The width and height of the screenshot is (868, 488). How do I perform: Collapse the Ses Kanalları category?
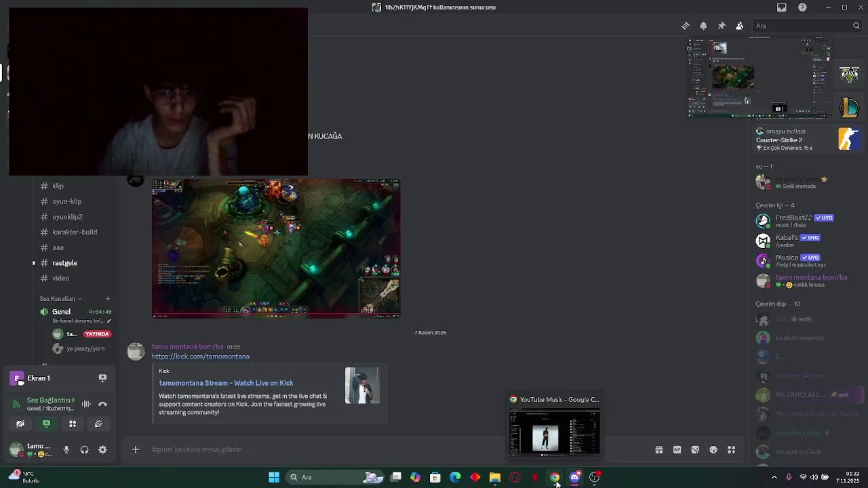60,298
